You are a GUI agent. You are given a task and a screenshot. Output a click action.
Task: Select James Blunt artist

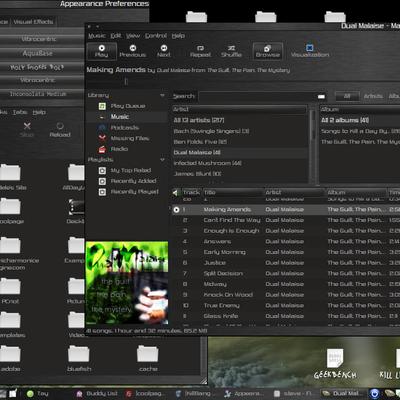[240, 174]
